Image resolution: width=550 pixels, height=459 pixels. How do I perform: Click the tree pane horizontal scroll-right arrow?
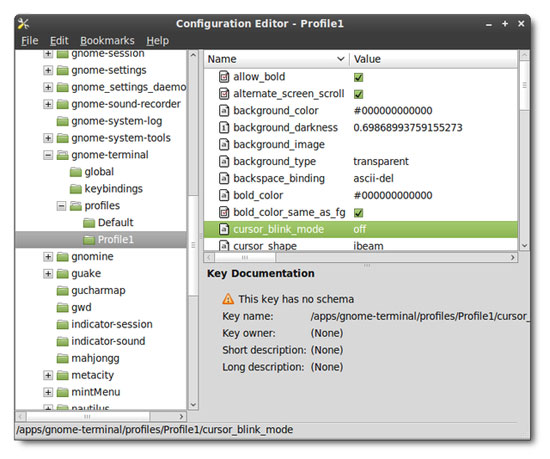coord(181,417)
